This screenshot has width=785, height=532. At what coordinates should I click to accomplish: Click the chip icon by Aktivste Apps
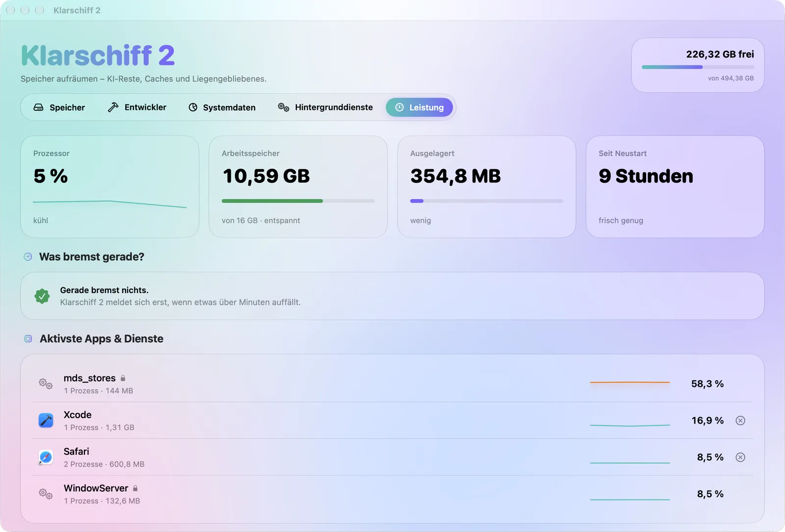point(28,339)
